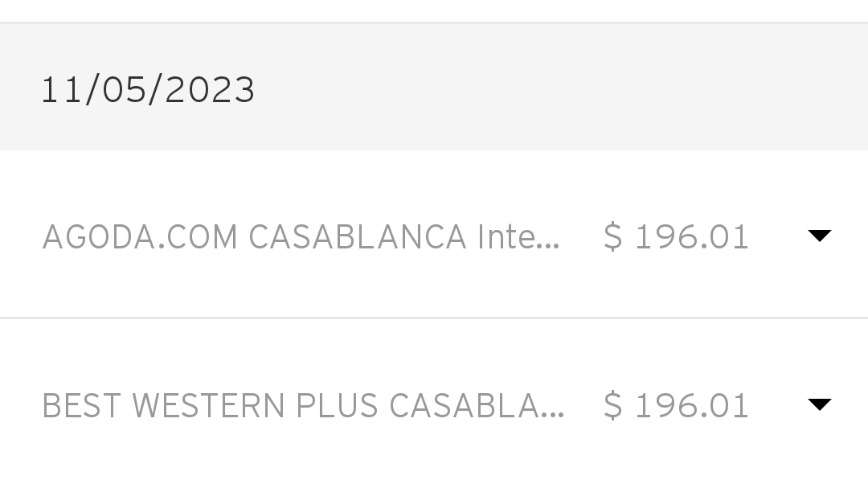Click the dollar sign in the AGODA.COM row
Viewport: 868px width, 484px height.
[x=612, y=237]
